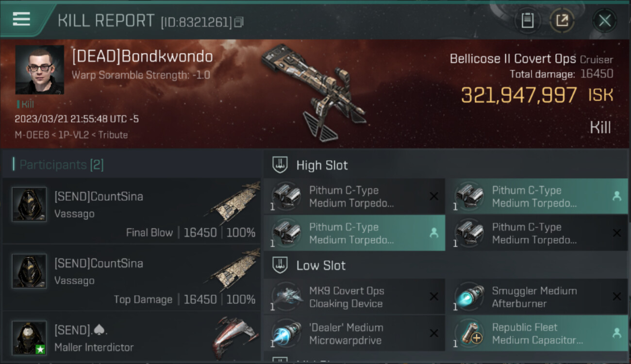Copy the kill report ID icon

[238, 22]
